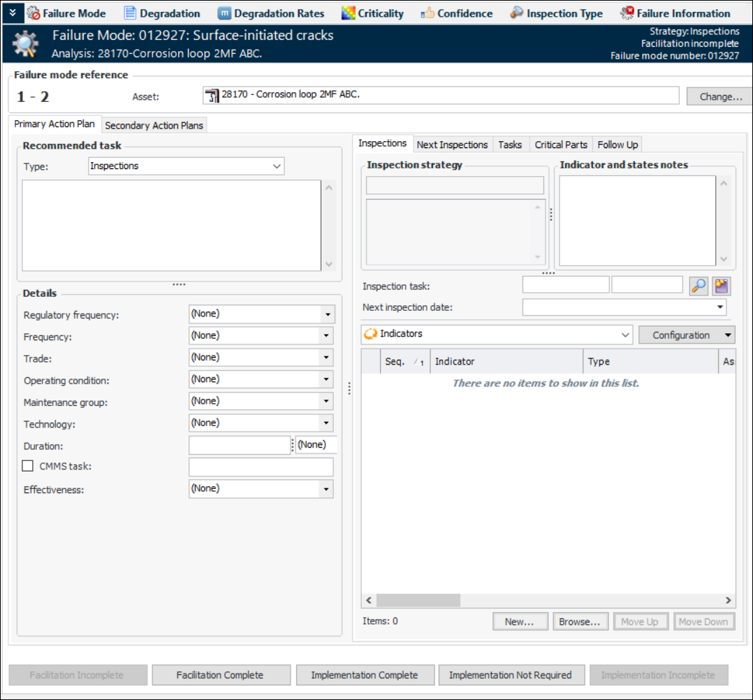Screen dimensions: 753x700
Task: Open the Recommended task Type dropdown
Action: 277,166
